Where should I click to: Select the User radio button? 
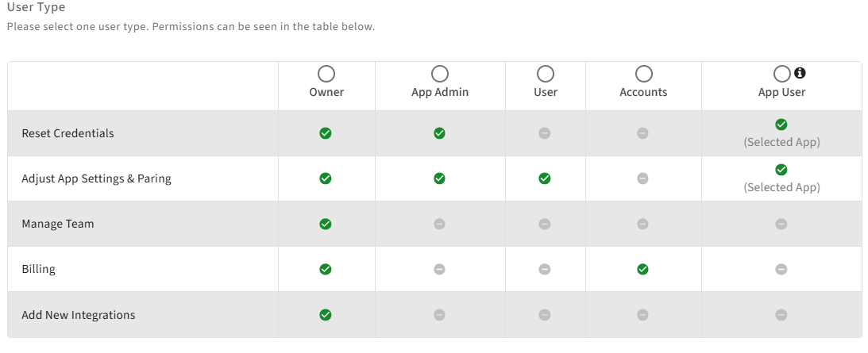tap(545, 74)
